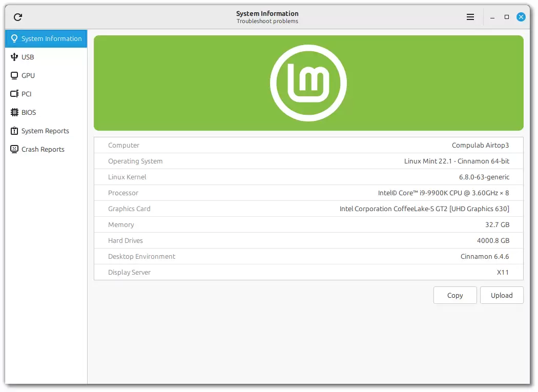
Task: Select the GPU section icon
Action: coord(14,75)
